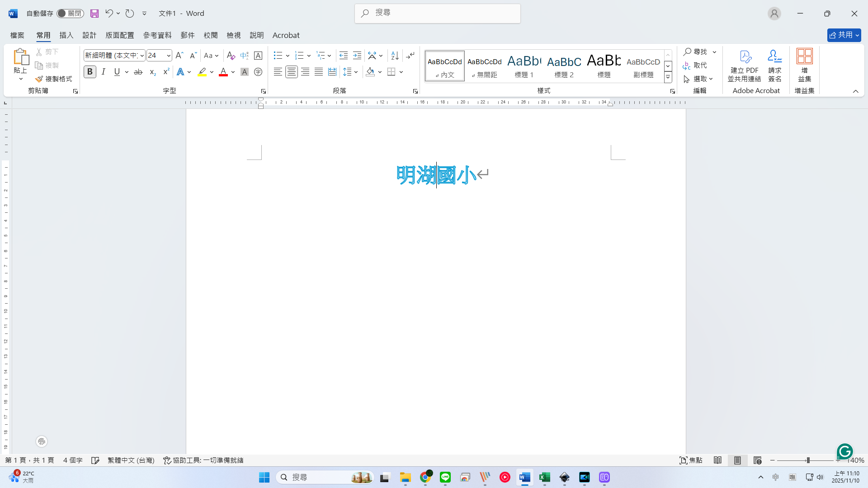Click the Strikethrough icon

(x=138, y=72)
